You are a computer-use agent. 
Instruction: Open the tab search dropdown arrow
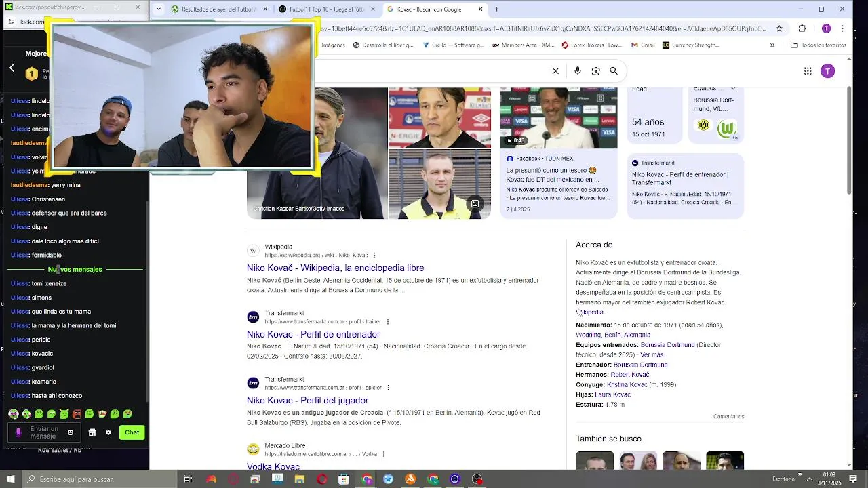click(x=158, y=9)
